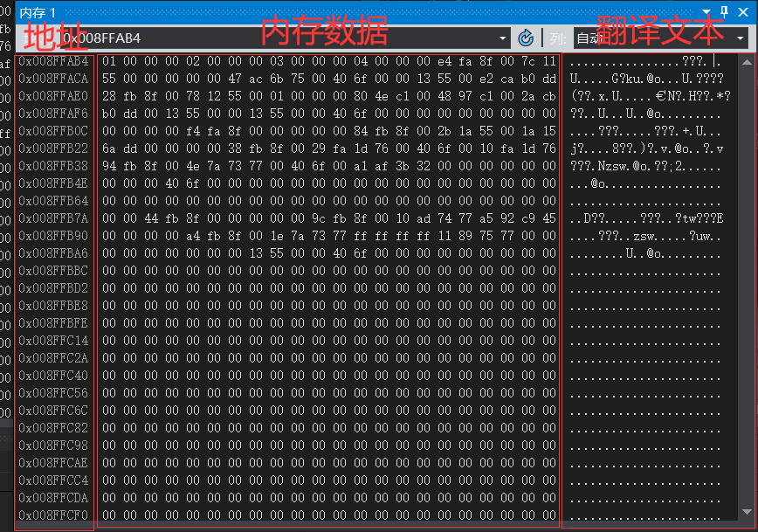Viewport: 758px width, 532px height.
Task: Click the vertical scrollbar track of memory view
Action: [x=747, y=287]
